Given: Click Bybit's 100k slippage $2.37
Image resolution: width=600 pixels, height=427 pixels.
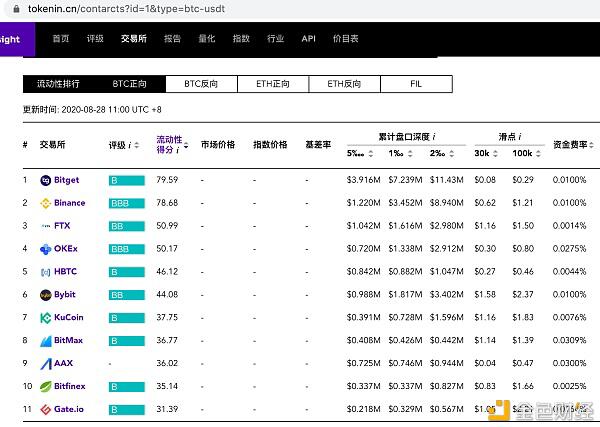Looking at the screenshot, I should pos(523,295).
